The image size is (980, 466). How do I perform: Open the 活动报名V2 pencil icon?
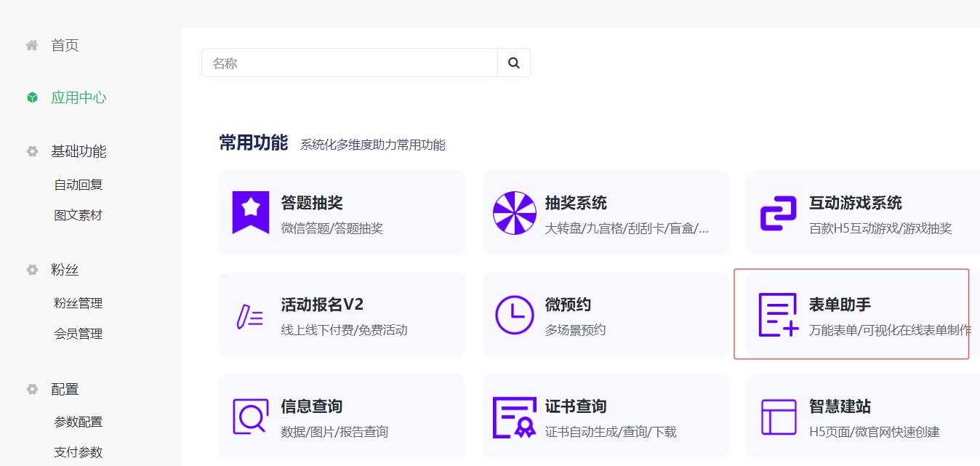(x=250, y=317)
